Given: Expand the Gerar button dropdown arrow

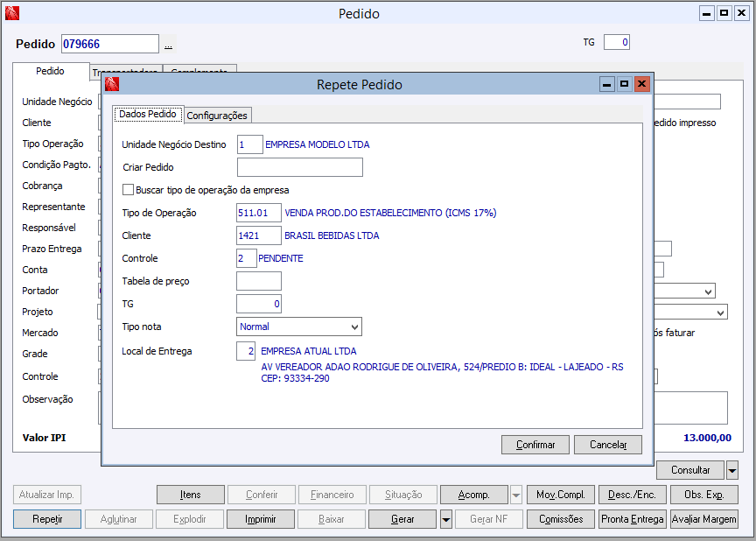Looking at the screenshot, I should point(446,519).
